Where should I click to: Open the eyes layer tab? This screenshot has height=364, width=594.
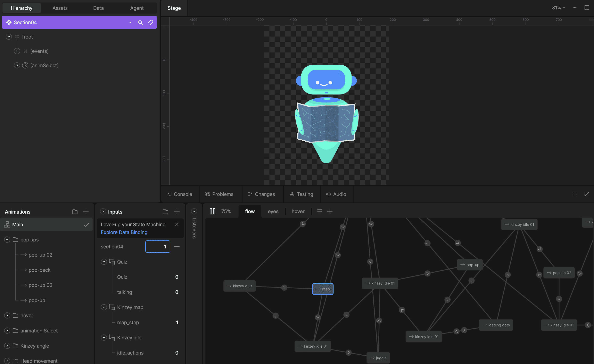(273, 211)
